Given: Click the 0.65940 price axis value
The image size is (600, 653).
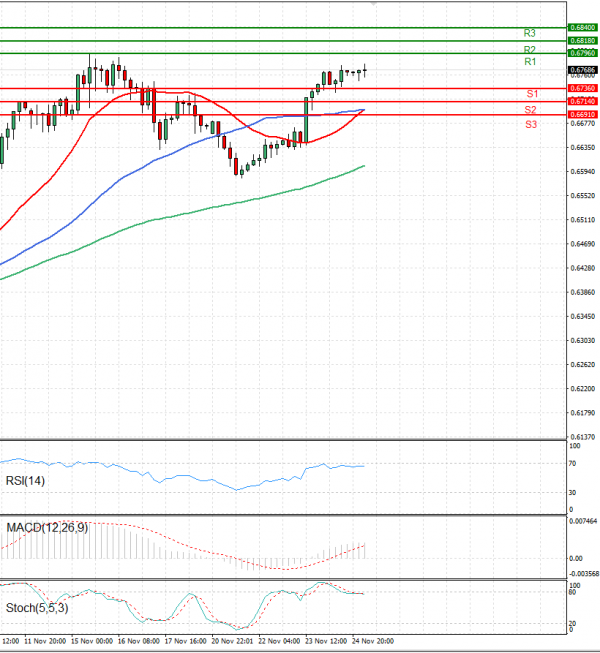Looking at the screenshot, I should pyautogui.click(x=583, y=172).
